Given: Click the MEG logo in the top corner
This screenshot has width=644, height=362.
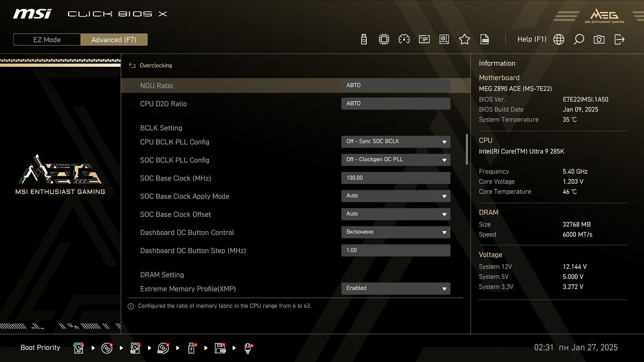Looking at the screenshot, I should click(604, 16).
